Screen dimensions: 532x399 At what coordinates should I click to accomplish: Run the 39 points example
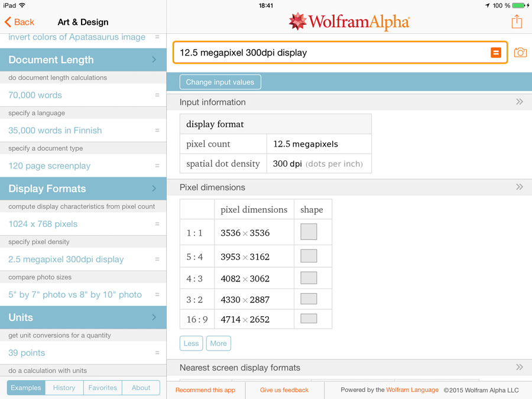click(x=27, y=353)
